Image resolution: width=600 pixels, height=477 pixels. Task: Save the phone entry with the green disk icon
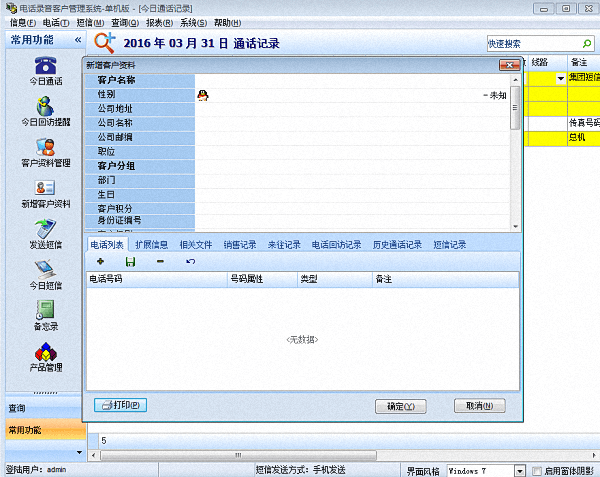pyautogui.click(x=130, y=261)
